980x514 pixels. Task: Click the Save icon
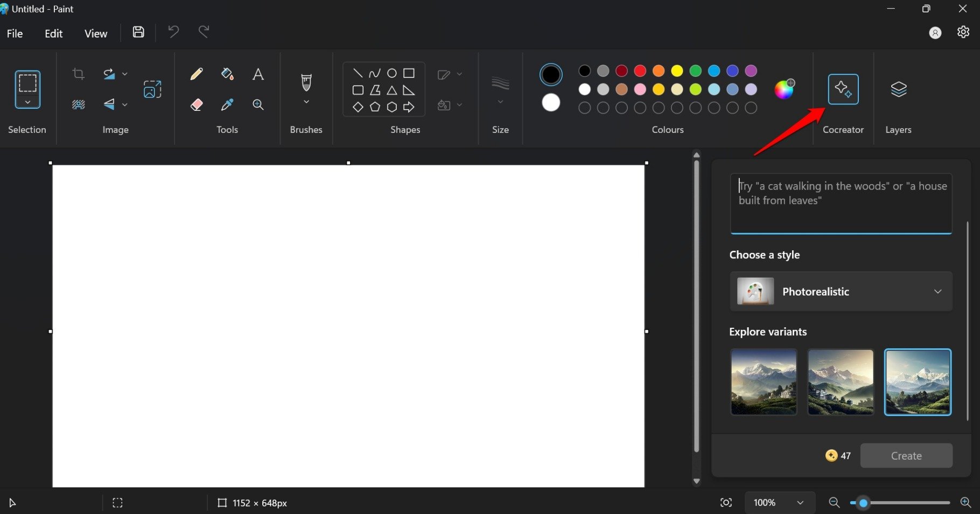click(138, 32)
